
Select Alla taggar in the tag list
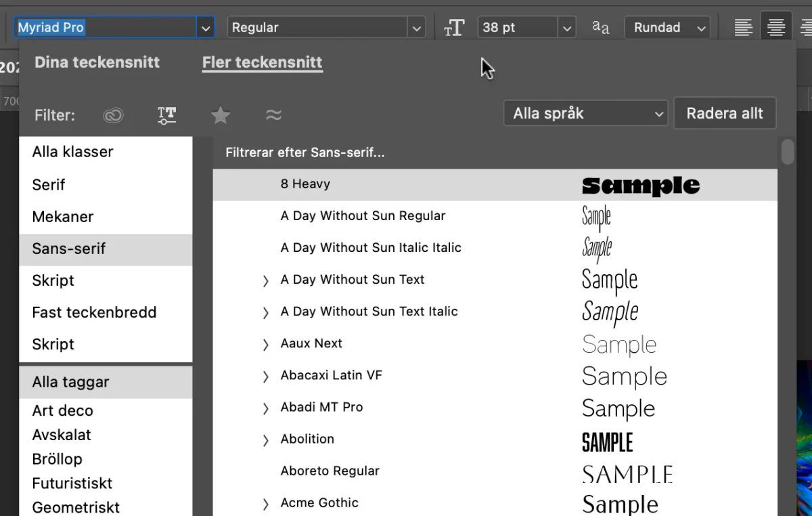(106, 383)
